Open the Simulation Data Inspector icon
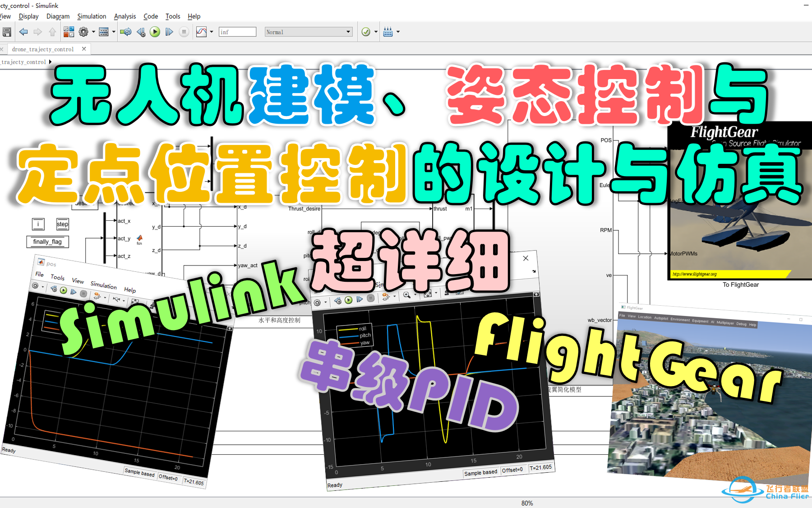 point(202,32)
